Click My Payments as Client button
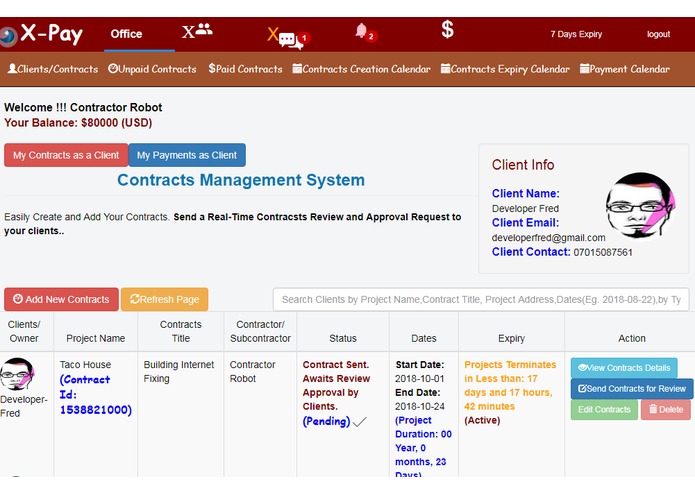 click(x=187, y=155)
